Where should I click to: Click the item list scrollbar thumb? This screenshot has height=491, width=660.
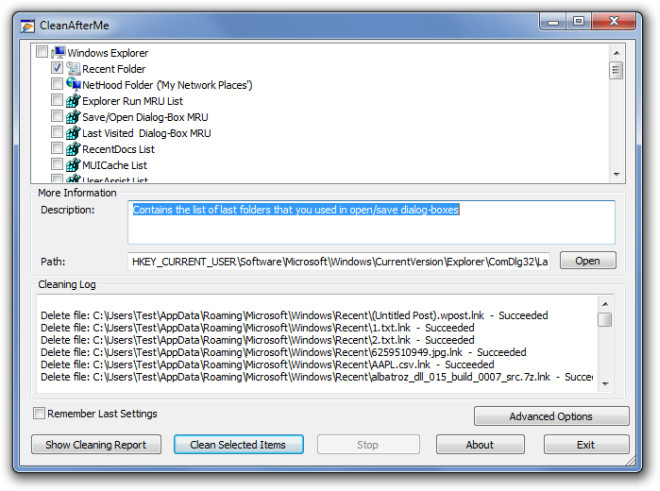[x=616, y=70]
